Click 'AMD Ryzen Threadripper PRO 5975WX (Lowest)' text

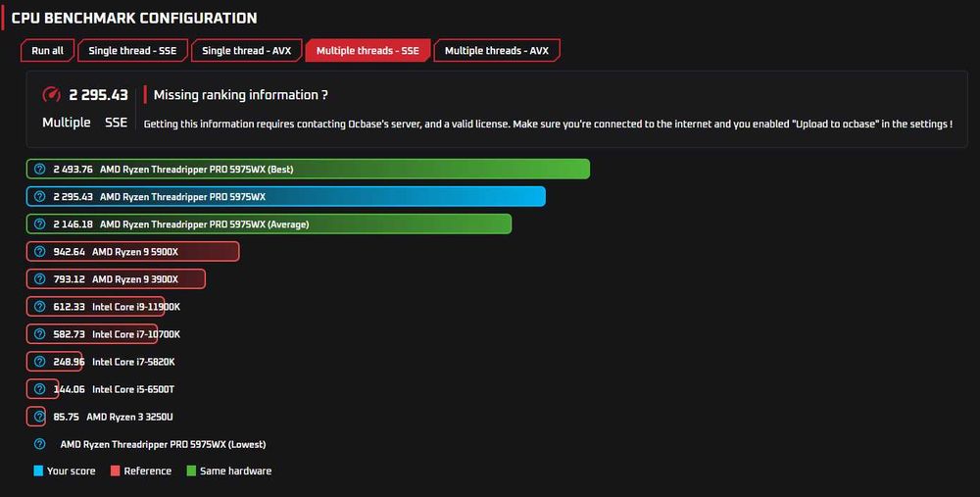(163, 444)
